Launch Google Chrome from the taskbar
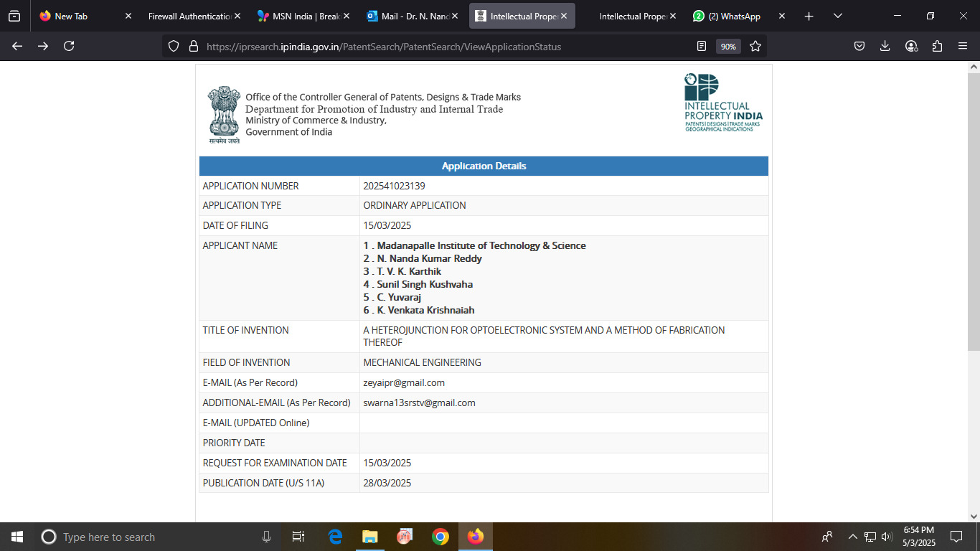This screenshot has height=551, width=980. [440, 537]
